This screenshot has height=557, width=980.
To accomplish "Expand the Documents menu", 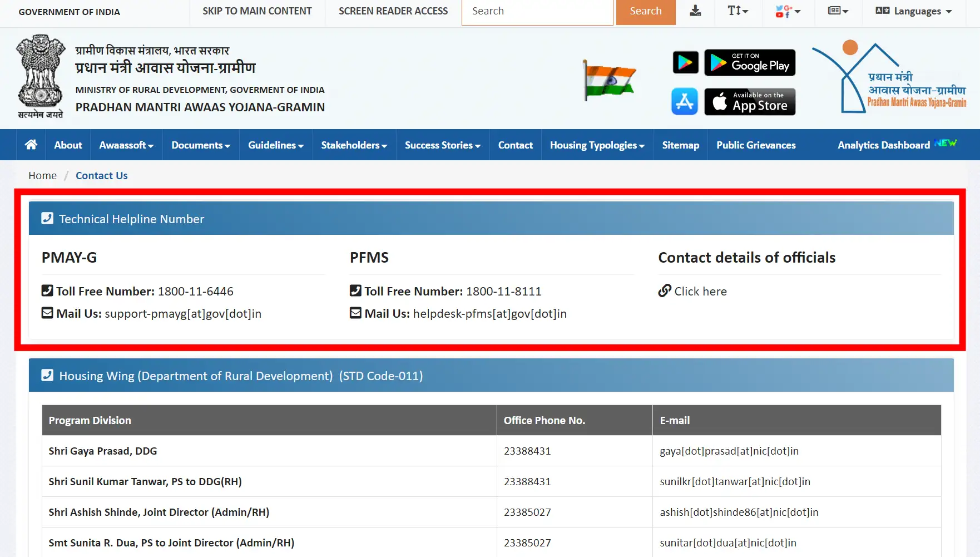I will click(x=201, y=145).
